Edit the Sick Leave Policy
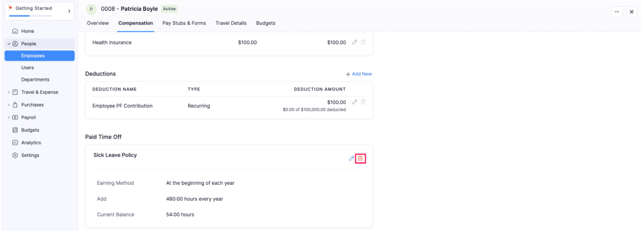The width and height of the screenshot is (644, 231). [352, 159]
